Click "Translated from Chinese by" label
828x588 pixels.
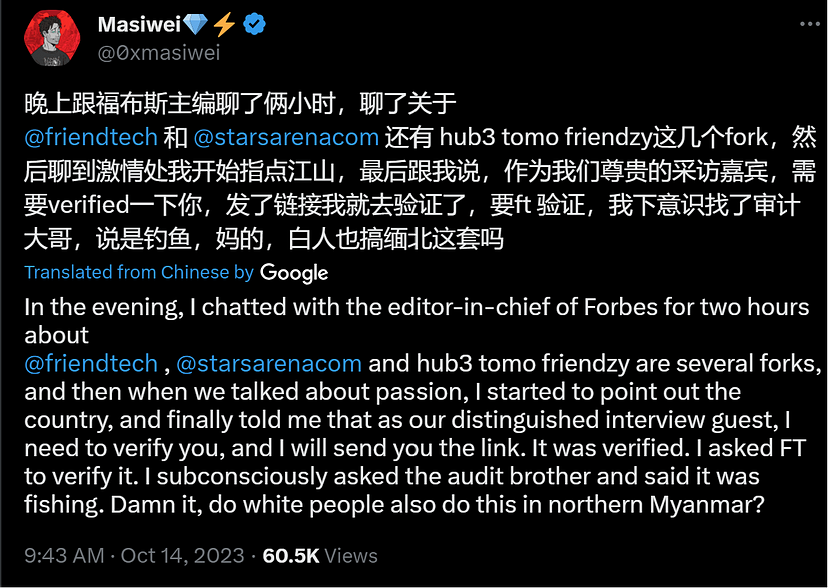pos(139,272)
